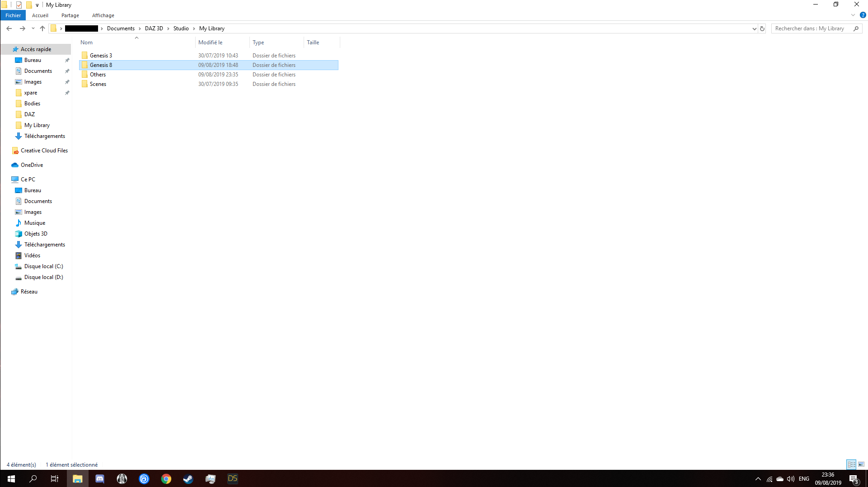
Task: Click the My Library breadcrumb segment
Action: click(x=212, y=28)
